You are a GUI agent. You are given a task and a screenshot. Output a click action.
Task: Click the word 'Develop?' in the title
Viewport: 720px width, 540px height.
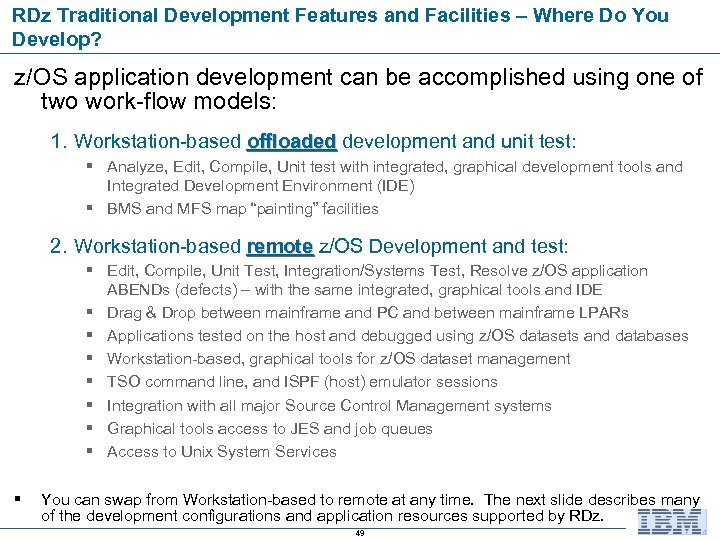point(56,39)
